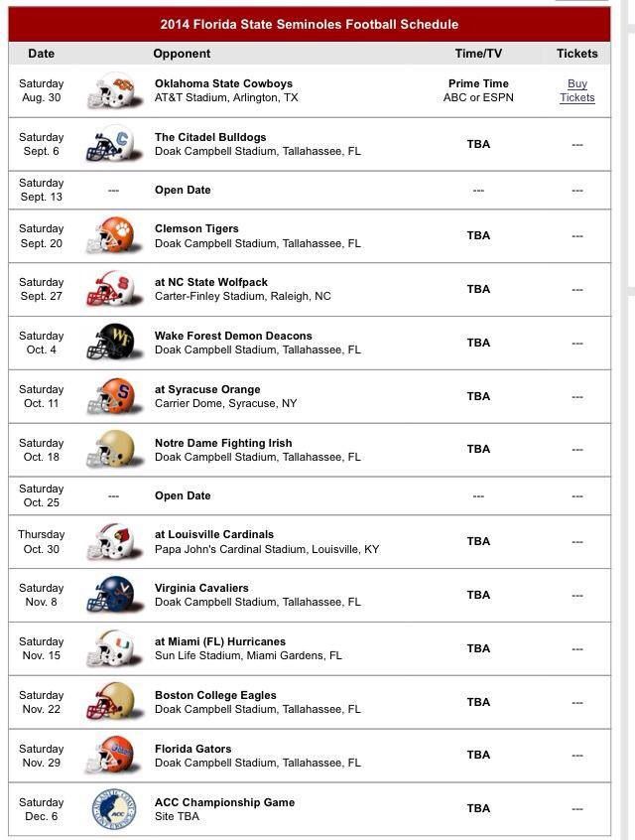
Task: Click the Louisville Cardinals helmet icon
Action: tap(114, 541)
